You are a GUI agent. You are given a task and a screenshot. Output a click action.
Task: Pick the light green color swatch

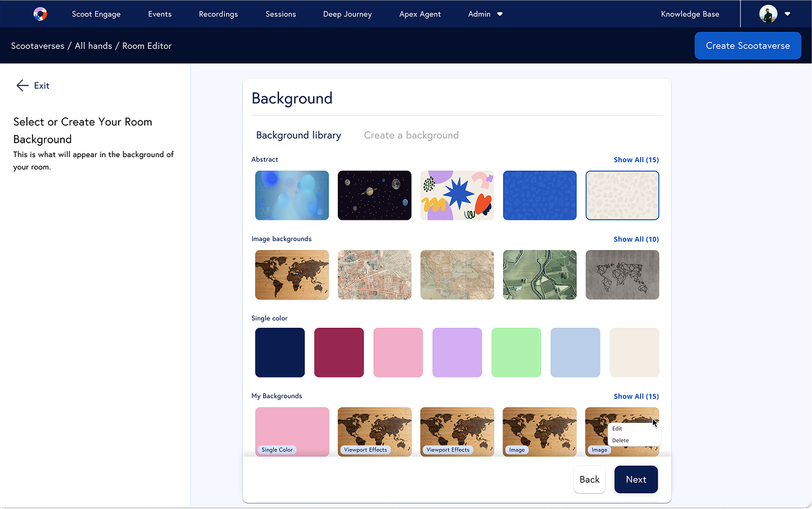[x=516, y=353]
